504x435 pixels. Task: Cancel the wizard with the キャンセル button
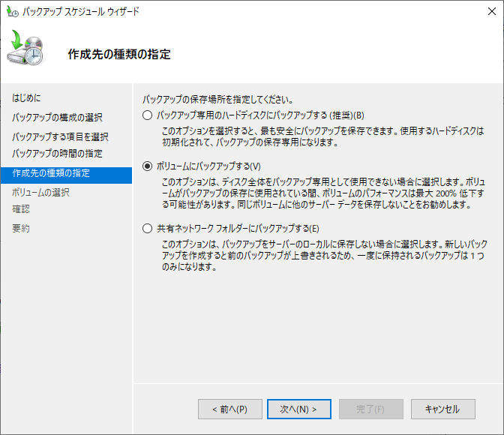click(442, 409)
